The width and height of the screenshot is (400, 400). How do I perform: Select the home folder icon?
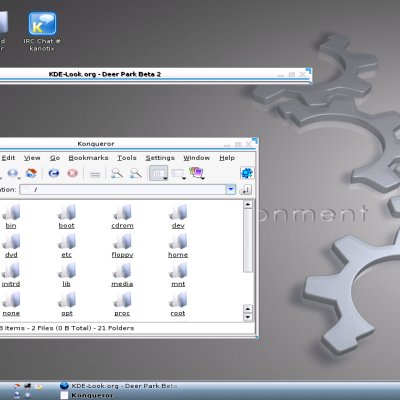click(x=178, y=241)
